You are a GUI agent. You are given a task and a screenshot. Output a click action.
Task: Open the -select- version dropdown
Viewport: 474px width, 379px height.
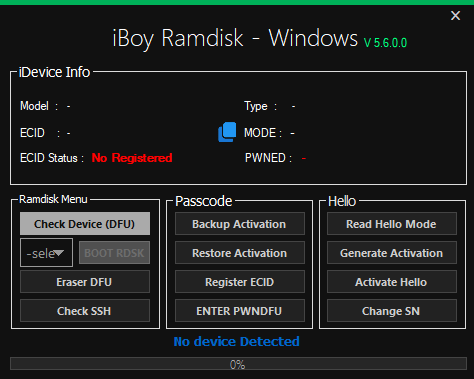point(46,253)
